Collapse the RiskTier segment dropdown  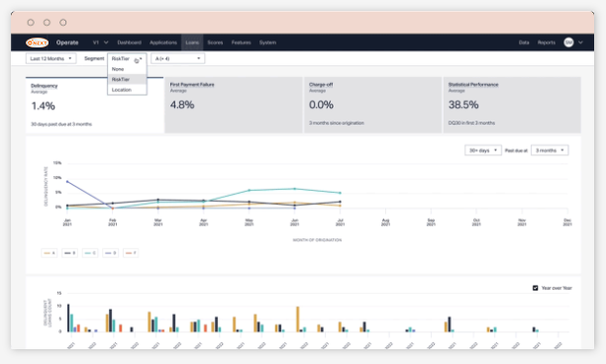[x=127, y=58]
